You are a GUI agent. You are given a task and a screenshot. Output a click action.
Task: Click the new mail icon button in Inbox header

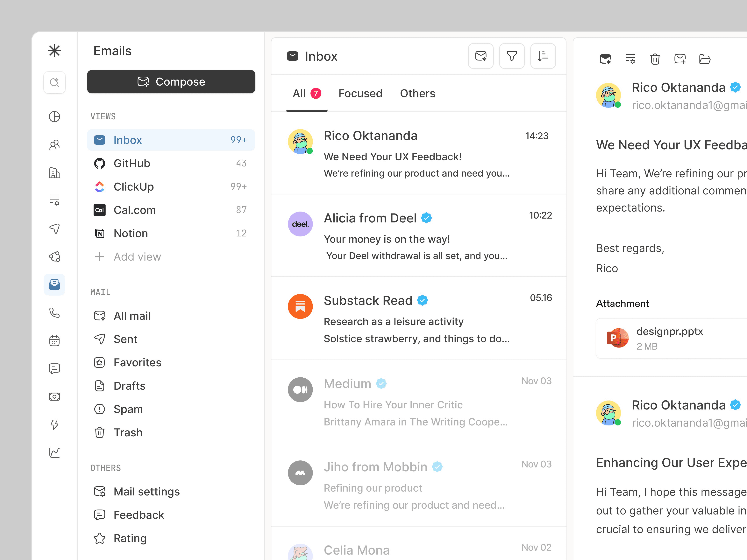tap(481, 56)
